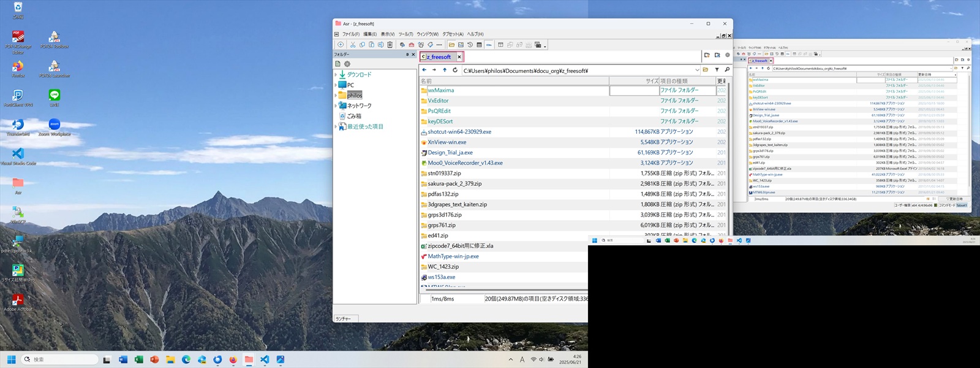
Task: Click the filter funnel icon by address bar
Action: (x=717, y=70)
